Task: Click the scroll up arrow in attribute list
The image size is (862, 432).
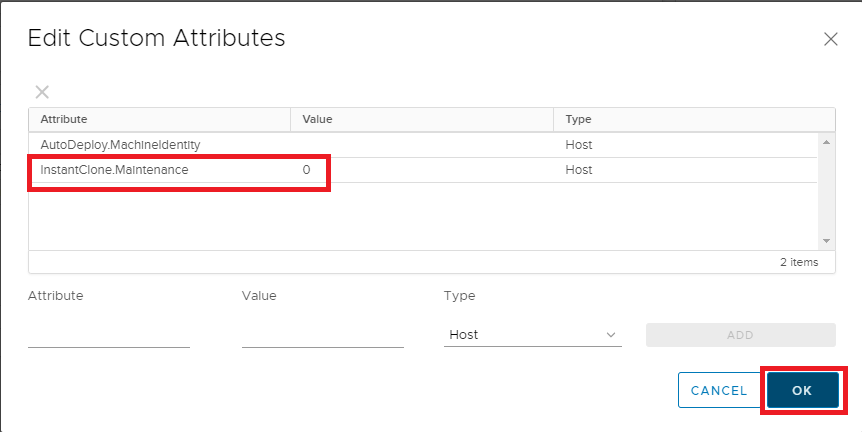Action: tap(826, 142)
